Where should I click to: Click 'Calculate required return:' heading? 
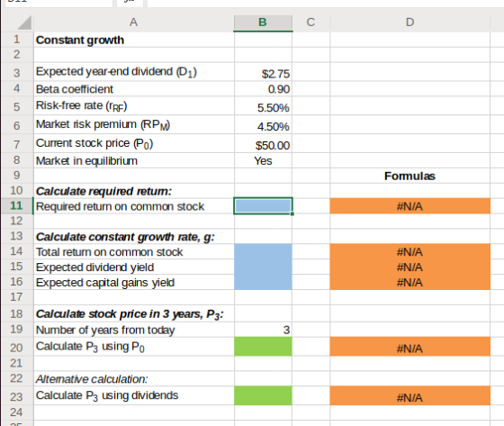tap(103, 192)
